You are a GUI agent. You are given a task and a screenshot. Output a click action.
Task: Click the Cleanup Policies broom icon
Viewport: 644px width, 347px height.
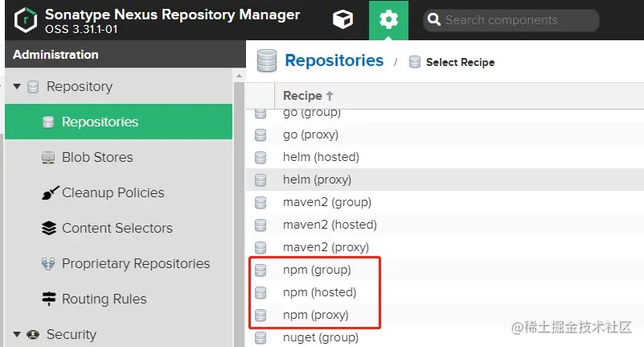(50, 193)
